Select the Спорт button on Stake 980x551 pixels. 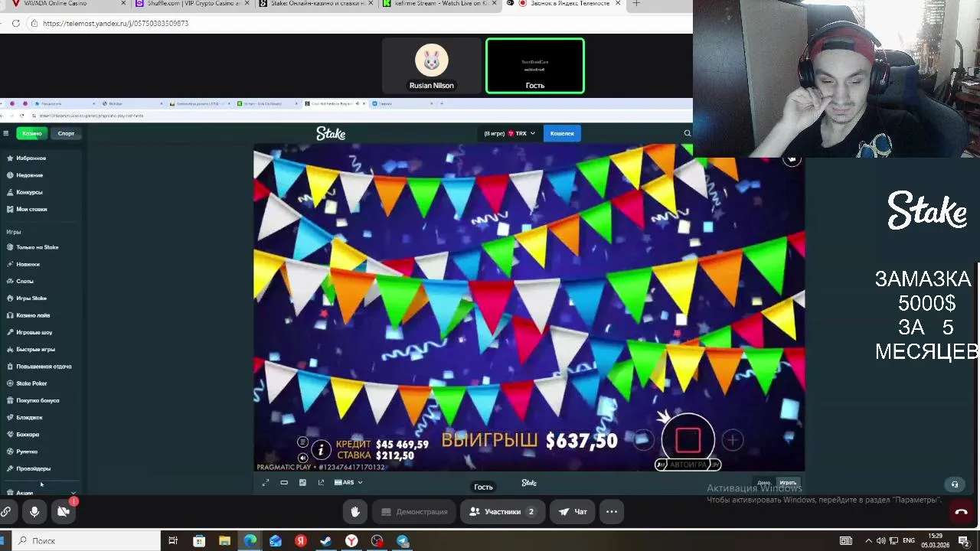[x=67, y=134]
